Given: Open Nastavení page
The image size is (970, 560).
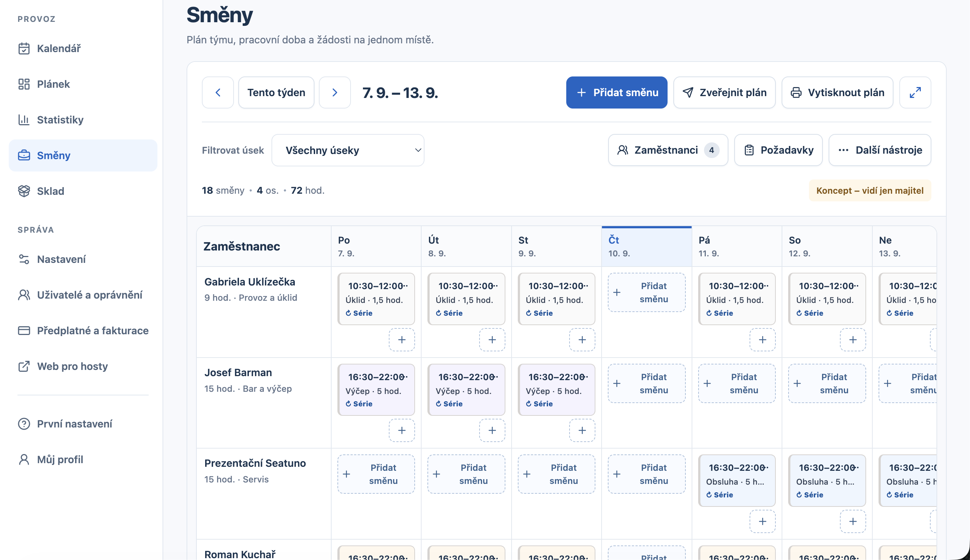Looking at the screenshot, I should (x=83, y=259).
